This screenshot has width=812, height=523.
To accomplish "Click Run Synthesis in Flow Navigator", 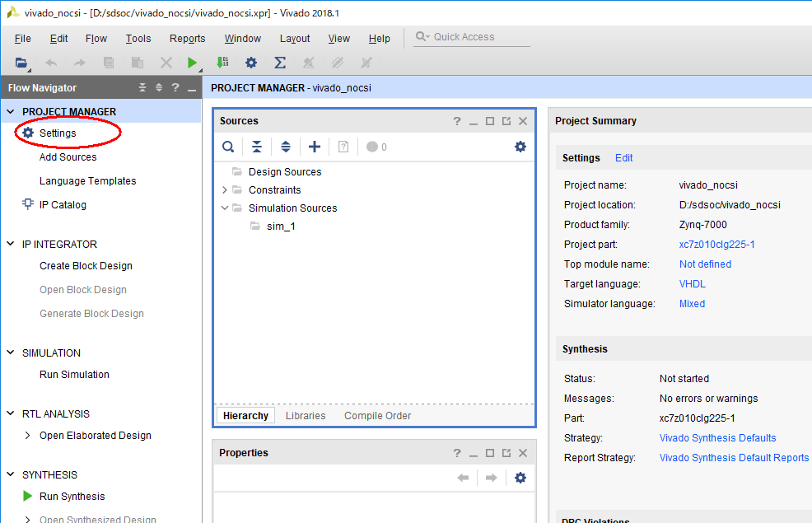I will (x=72, y=497).
